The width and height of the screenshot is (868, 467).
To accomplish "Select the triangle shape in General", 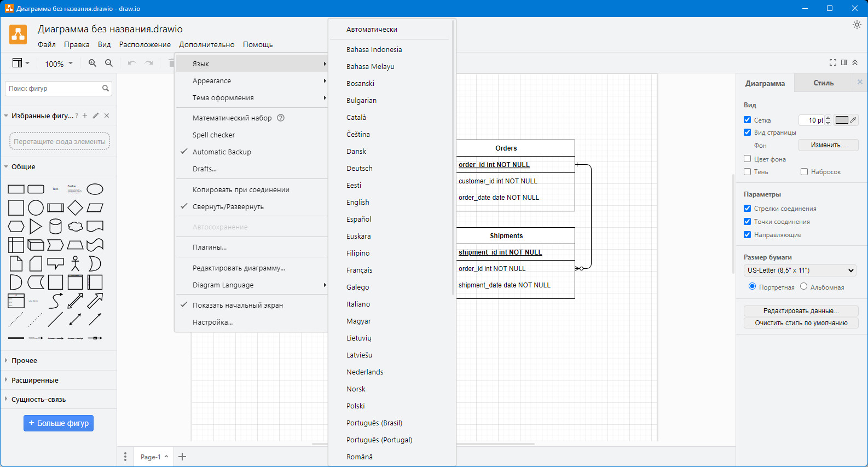I will [x=36, y=227].
